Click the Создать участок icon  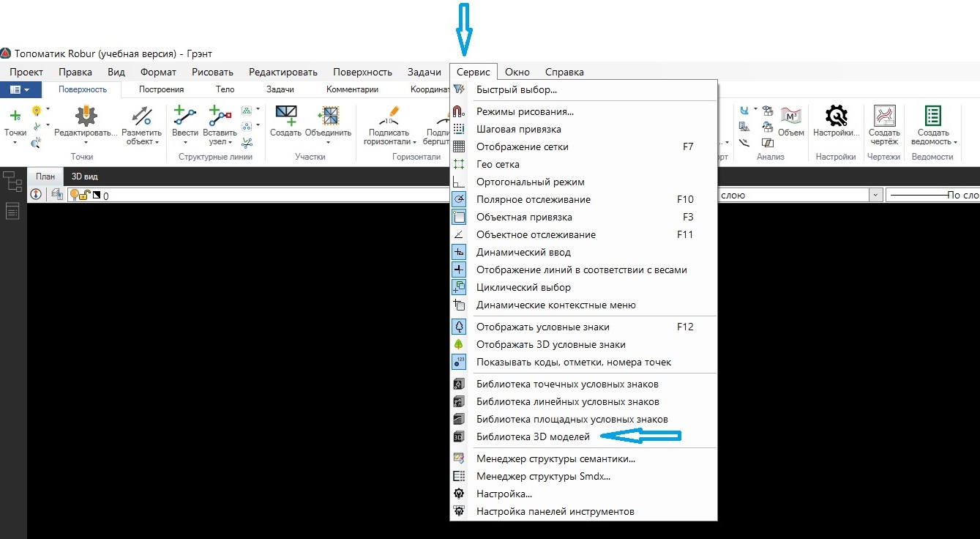point(285,117)
